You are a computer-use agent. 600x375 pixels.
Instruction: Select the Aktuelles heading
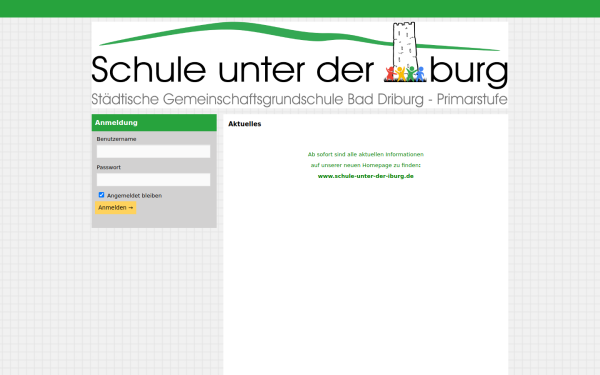pyautogui.click(x=245, y=124)
